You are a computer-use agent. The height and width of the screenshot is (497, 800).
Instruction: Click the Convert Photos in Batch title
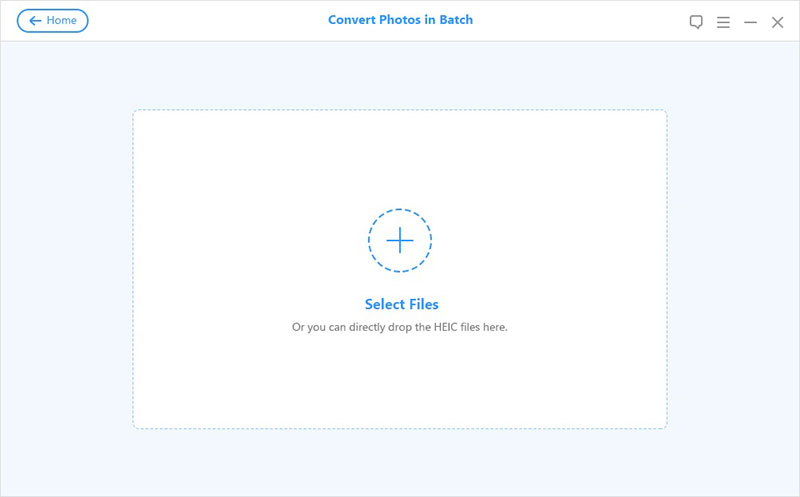(400, 20)
